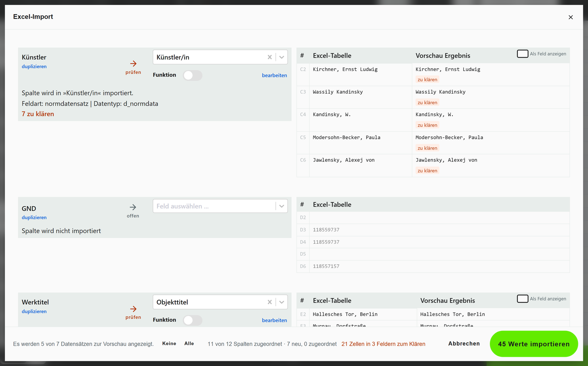Click preview result Hallesches Tor, Berlin
The height and width of the screenshot is (366, 588).
(x=452, y=314)
